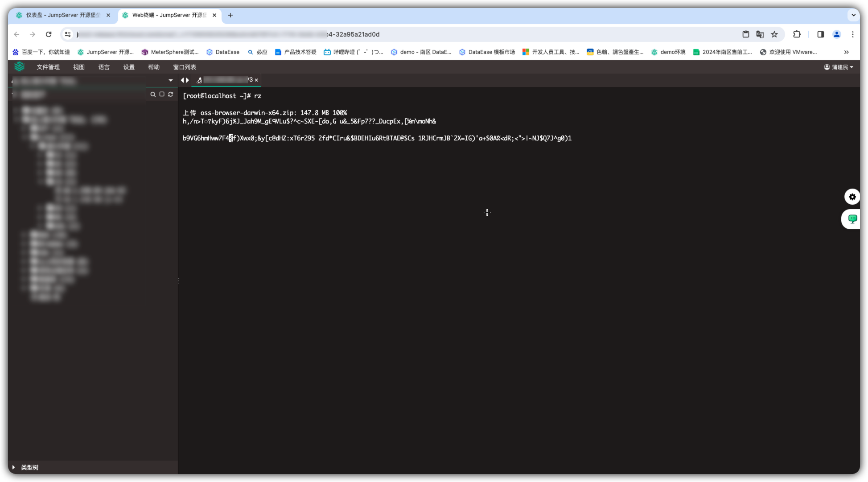Open the terminal settings gear icon
Image resolution: width=868 pixels, height=482 pixels.
pyautogui.click(x=852, y=197)
